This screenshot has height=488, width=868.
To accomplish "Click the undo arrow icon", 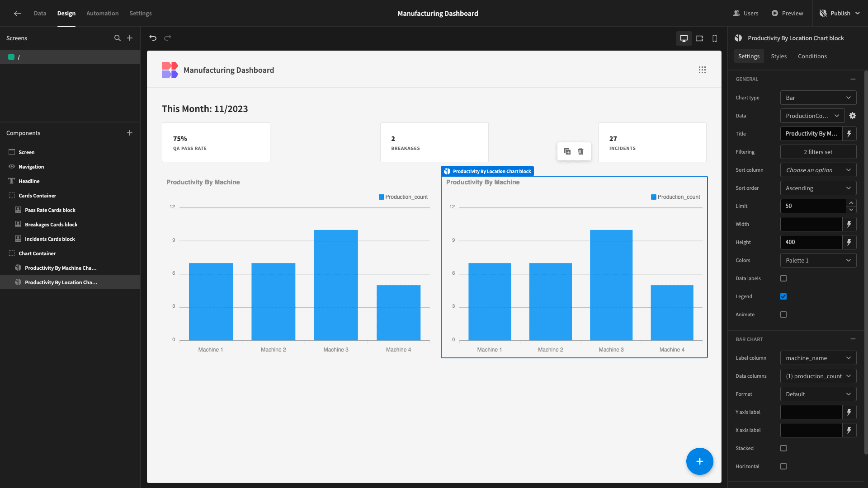I will 153,38.
